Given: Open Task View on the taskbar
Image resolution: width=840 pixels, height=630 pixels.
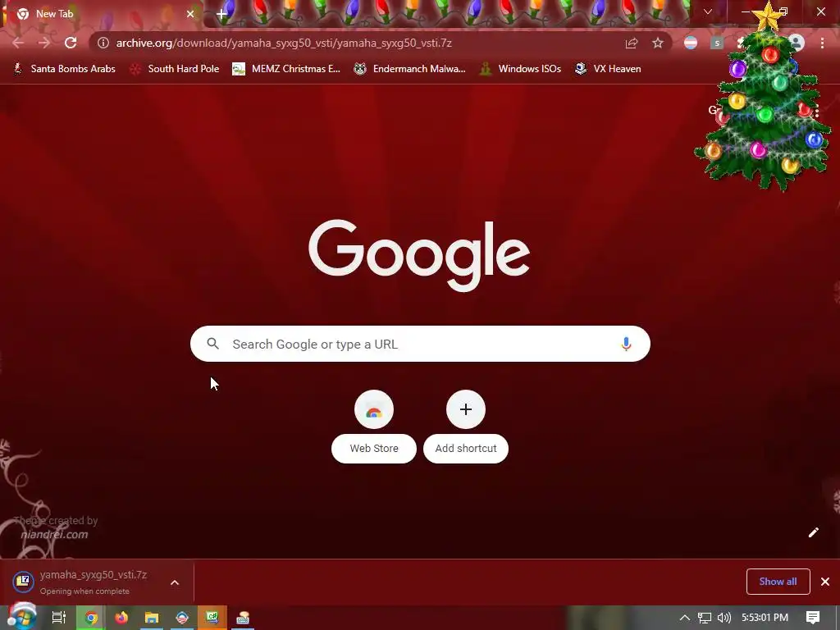Looking at the screenshot, I should (x=59, y=618).
